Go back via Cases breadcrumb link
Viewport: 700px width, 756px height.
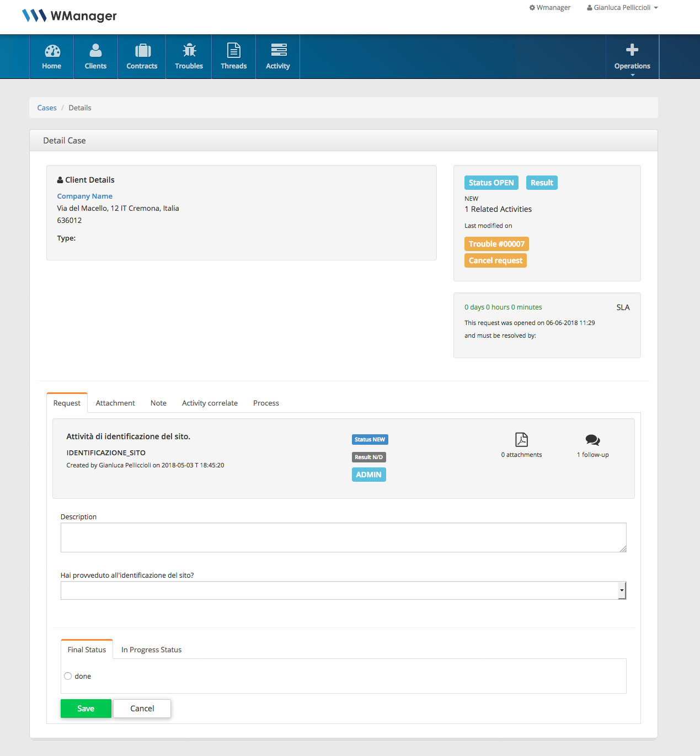pyautogui.click(x=47, y=108)
